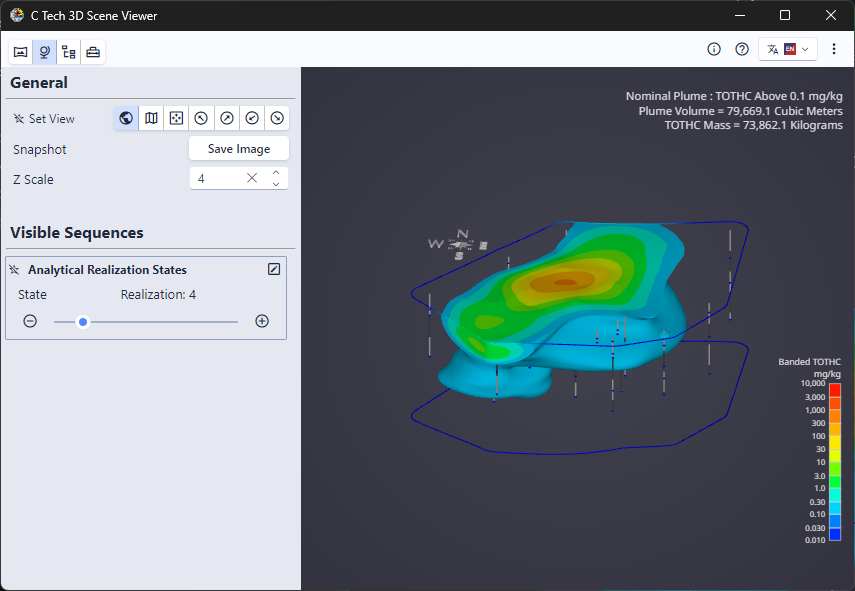
Task: Select the globe Set View button
Action: tap(126, 118)
